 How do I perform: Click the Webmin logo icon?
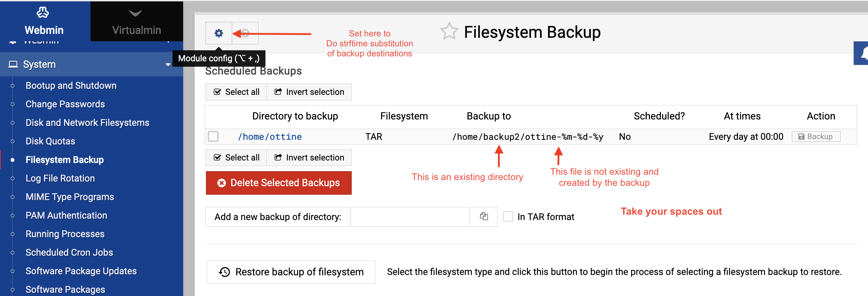(x=43, y=12)
